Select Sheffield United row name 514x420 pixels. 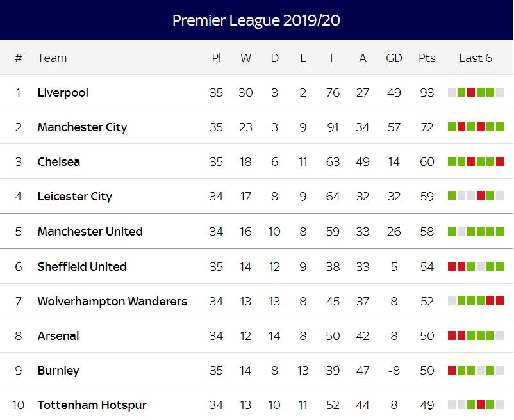[82, 266]
